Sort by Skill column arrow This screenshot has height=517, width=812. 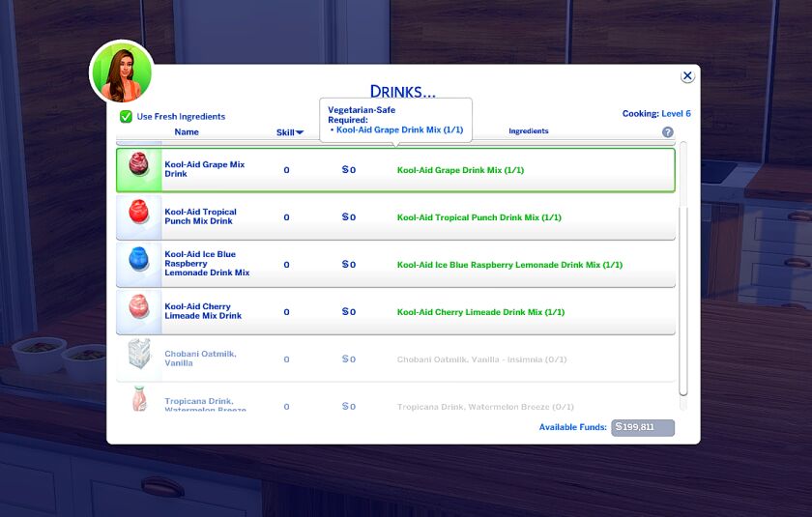point(300,132)
